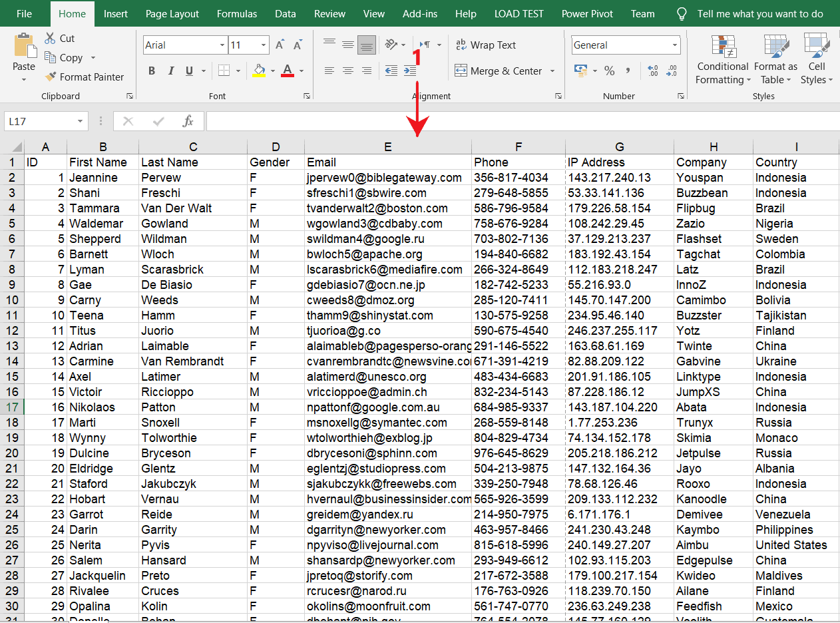Open the font size dropdown showing 11
The height and width of the screenshot is (623, 840).
coord(264,45)
